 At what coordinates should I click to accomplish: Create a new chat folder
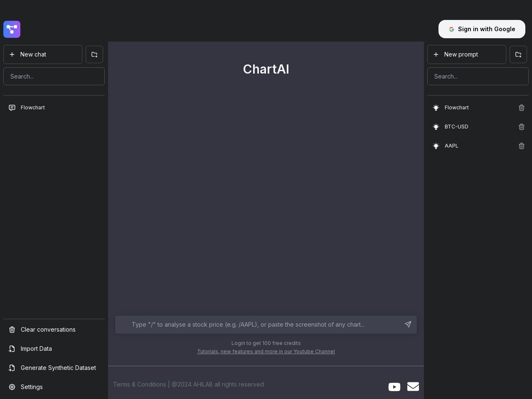(94, 54)
